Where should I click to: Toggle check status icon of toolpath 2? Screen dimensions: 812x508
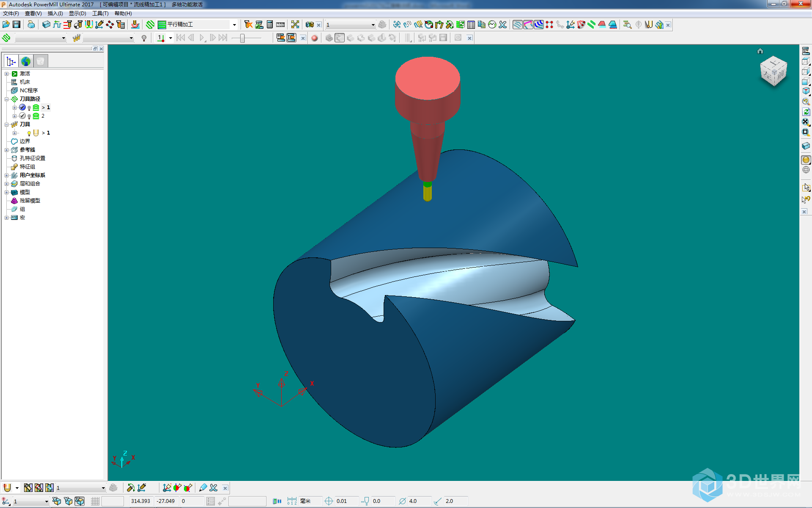click(22, 116)
